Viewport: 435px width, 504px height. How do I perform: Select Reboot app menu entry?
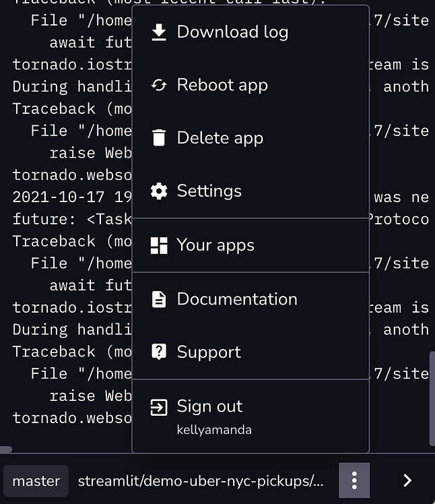click(x=222, y=85)
